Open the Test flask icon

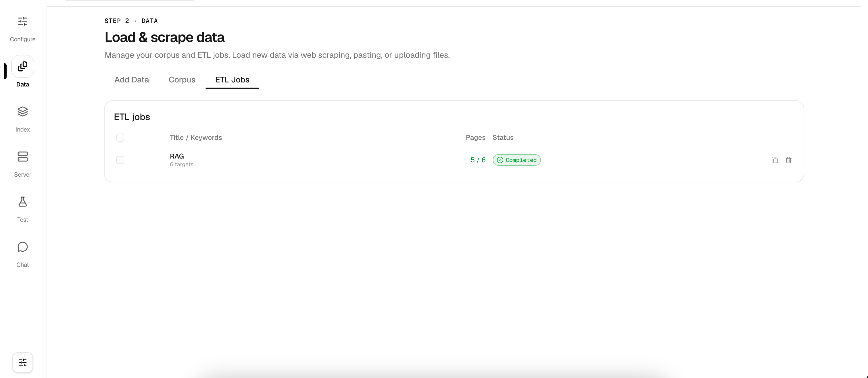point(23,202)
